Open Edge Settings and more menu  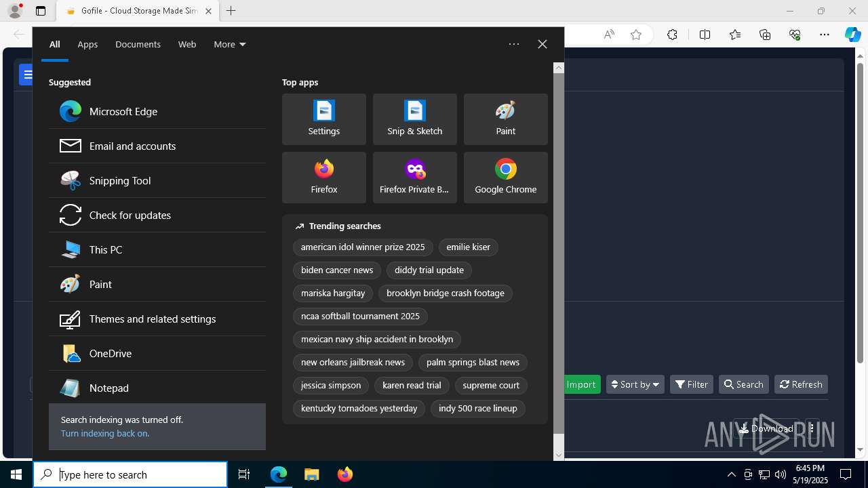[x=825, y=35]
